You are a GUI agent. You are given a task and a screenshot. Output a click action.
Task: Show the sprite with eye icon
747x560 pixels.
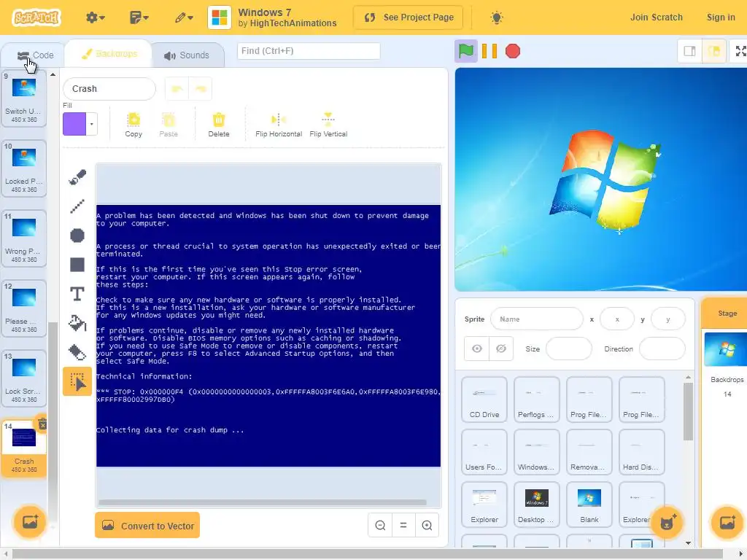click(476, 349)
